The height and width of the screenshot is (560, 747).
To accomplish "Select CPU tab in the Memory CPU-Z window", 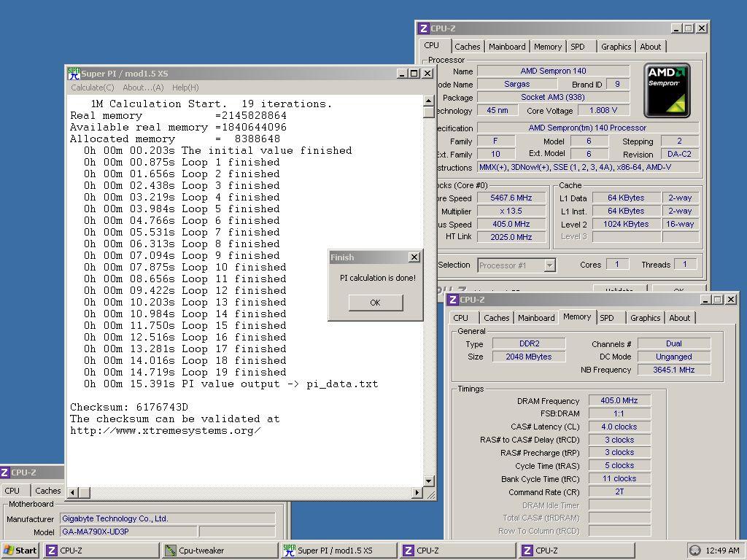I will click(461, 318).
